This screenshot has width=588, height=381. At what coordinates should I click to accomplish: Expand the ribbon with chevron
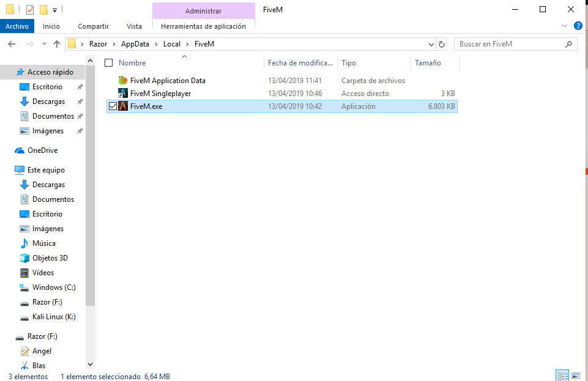coord(565,26)
